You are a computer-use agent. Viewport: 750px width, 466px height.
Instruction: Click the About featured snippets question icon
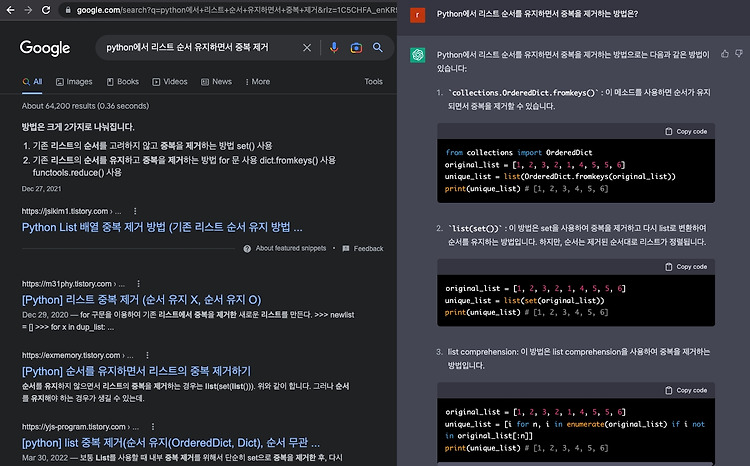pos(247,249)
